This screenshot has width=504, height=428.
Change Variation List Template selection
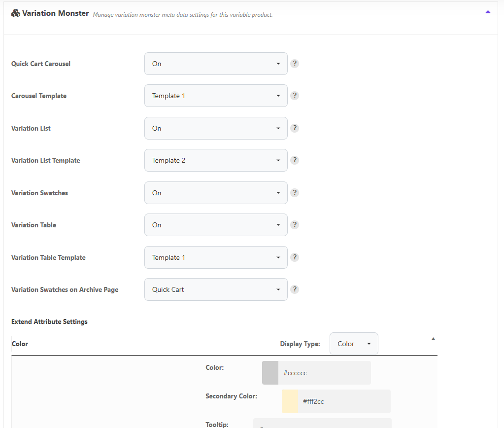coord(216,160)
